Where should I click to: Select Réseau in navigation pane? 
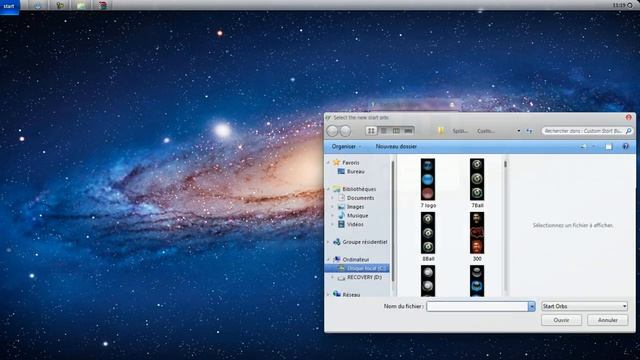click(x=351, y=295)
